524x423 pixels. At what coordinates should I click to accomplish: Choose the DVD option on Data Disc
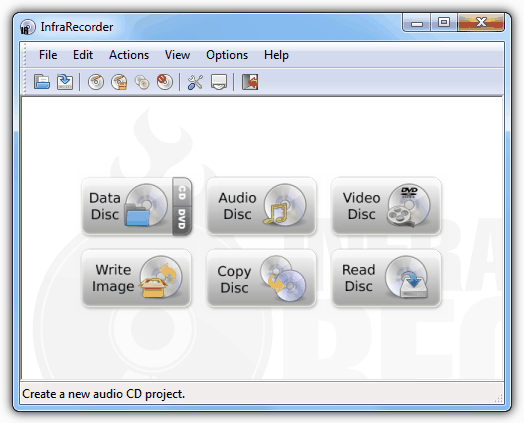click(182, 220)
